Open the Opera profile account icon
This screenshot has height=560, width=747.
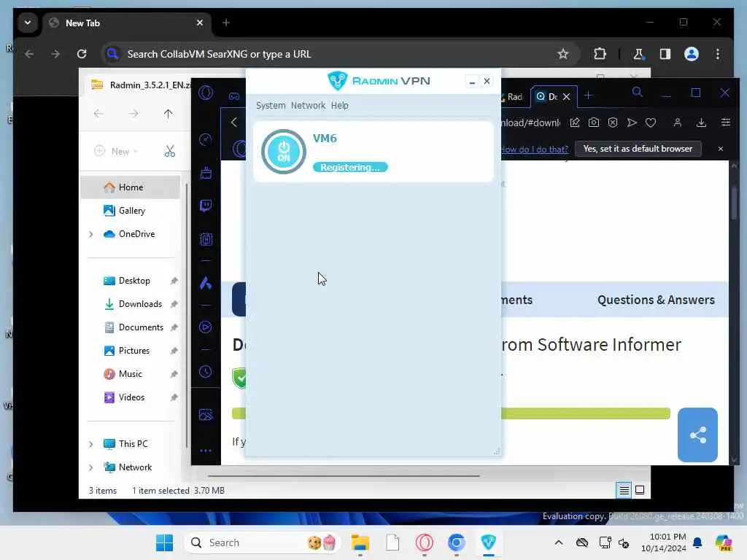click(x=677, y=122)
